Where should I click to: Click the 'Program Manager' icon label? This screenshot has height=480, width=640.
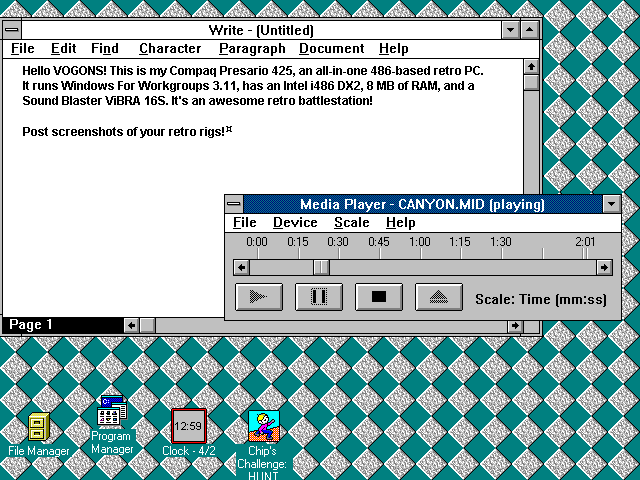pyautogui.click(x=112, y=442)
